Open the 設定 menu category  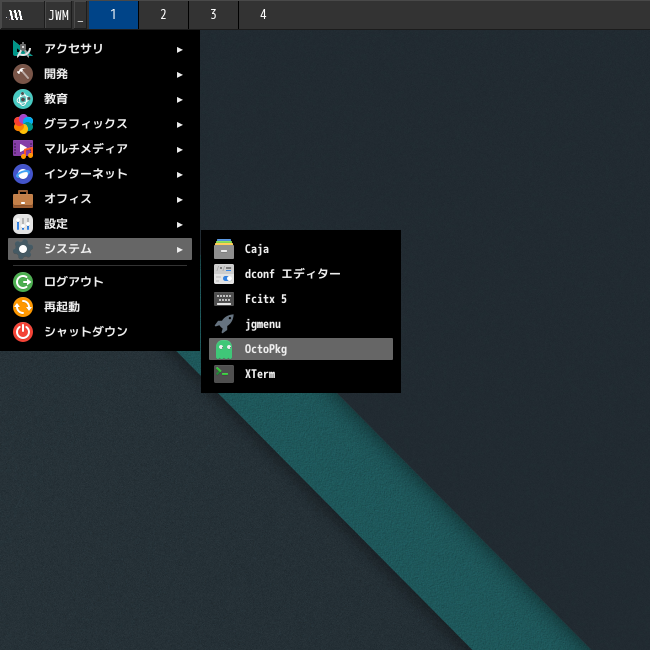[x=56, y=224]
